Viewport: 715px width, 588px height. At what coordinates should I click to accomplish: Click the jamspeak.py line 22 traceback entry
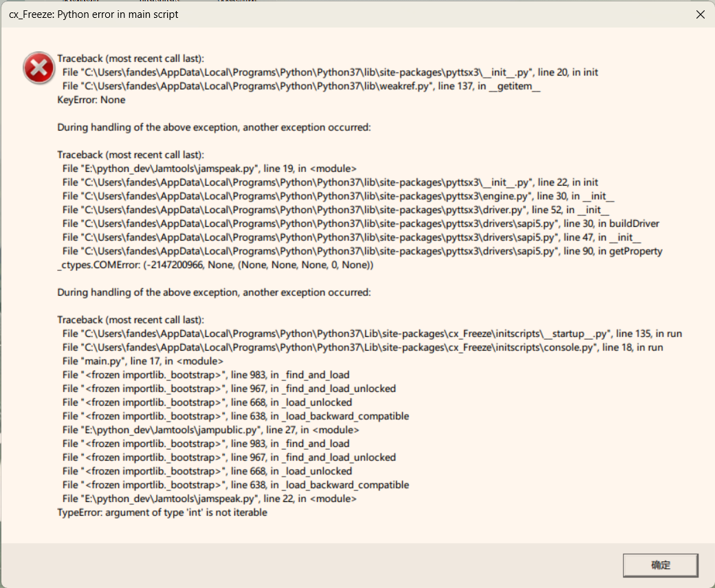pyautogui.click(x=209, y=499)
